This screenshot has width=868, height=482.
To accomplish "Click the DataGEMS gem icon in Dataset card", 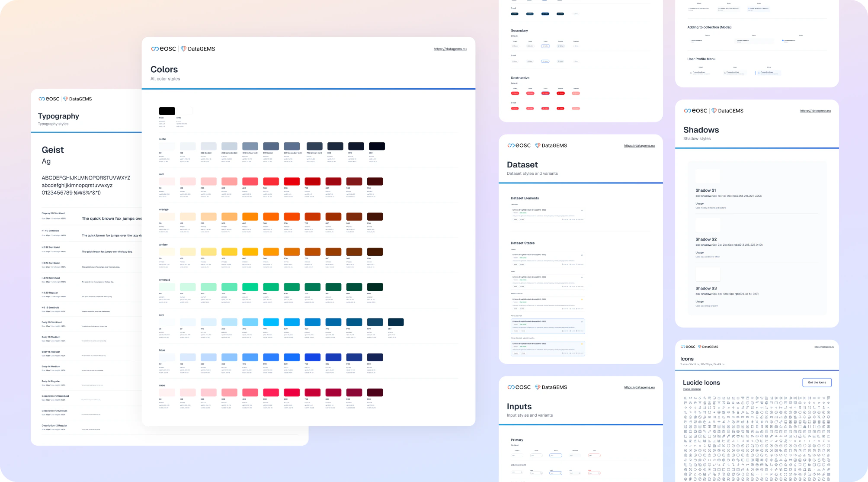I will pyautogui.click(x=538, y=145).
